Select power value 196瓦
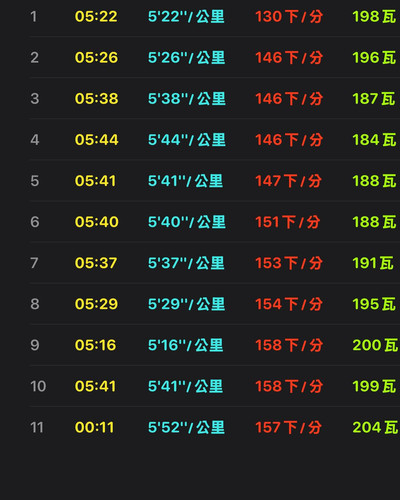 pyautogui.click(x=374, y=58)
